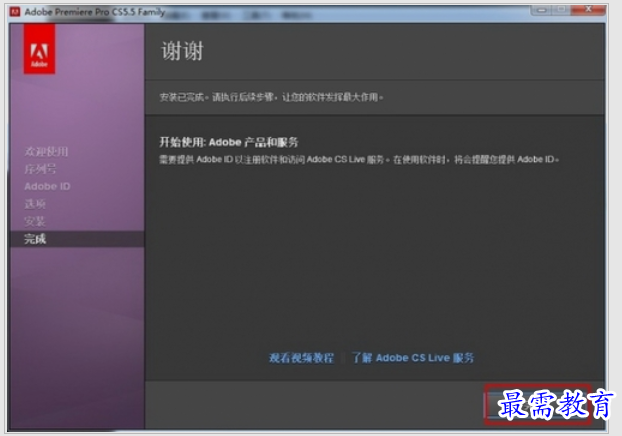The height and width of the screenshot is (436, 622).
Task: Select the 安装 step in sidebar
Action: click(x=35, y=221)
